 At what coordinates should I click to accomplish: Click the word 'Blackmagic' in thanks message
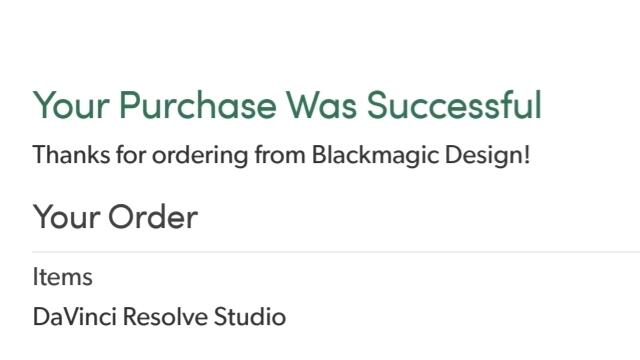coord(375,156)
